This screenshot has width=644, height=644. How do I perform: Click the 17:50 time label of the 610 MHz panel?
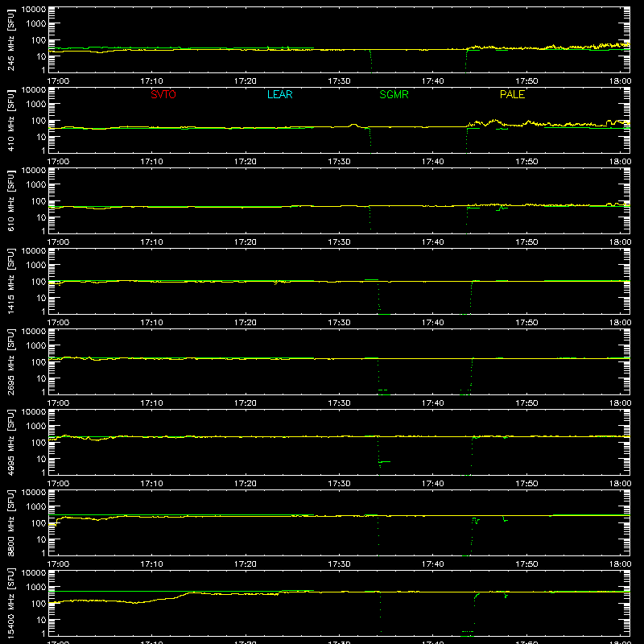point(526,242)
